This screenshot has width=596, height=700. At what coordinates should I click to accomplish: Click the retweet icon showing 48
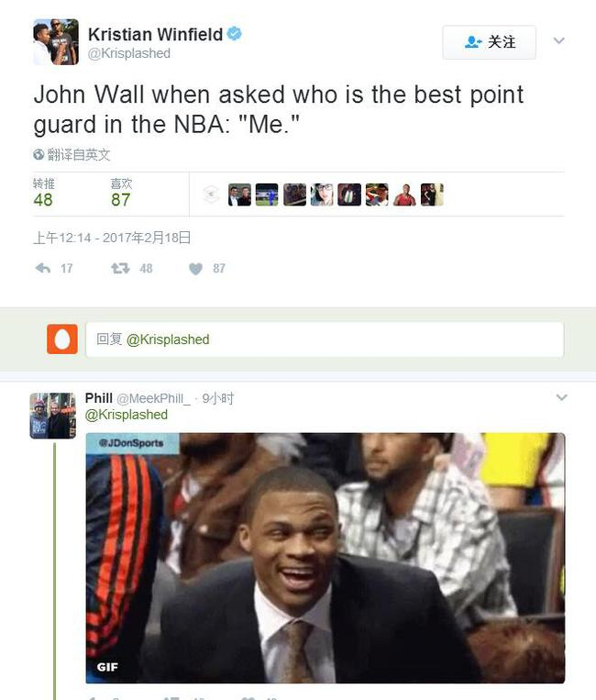120,268
